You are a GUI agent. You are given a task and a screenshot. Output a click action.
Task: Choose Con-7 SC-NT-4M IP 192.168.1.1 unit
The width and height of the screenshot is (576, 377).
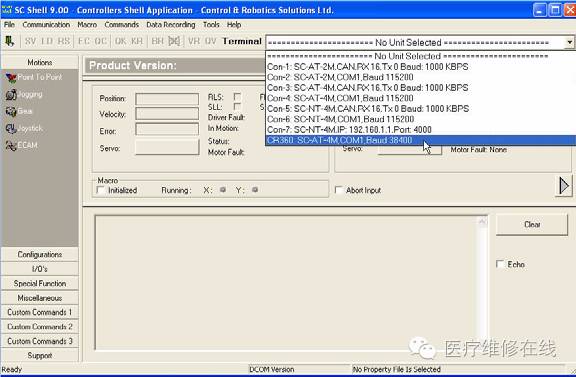(421, 129)
